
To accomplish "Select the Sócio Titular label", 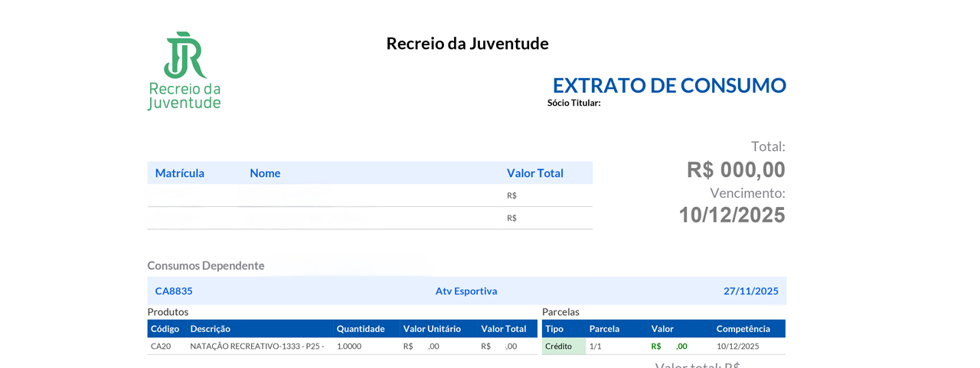I will coord(573,103).
